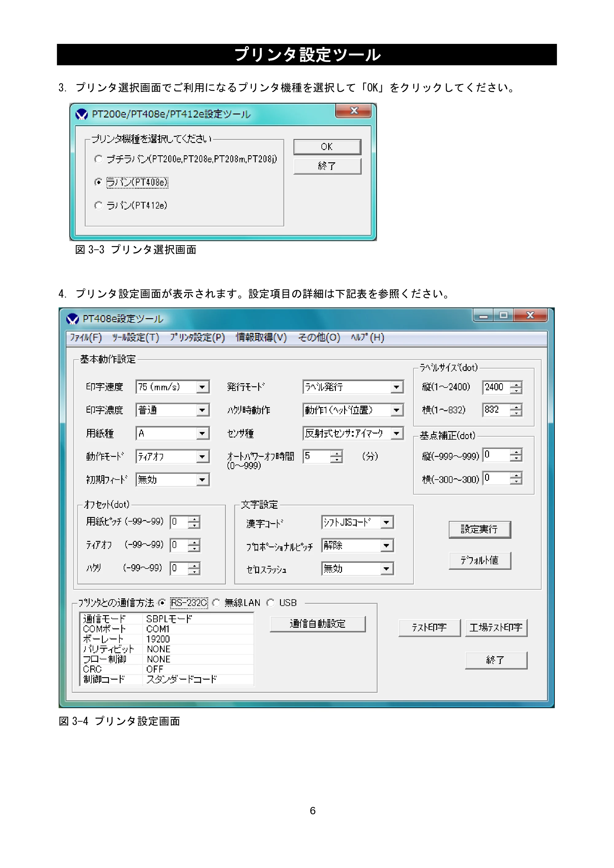The image size is (614, 868).
Task: Increase ハクリ offset spinner up
Action: pos(194,565)
